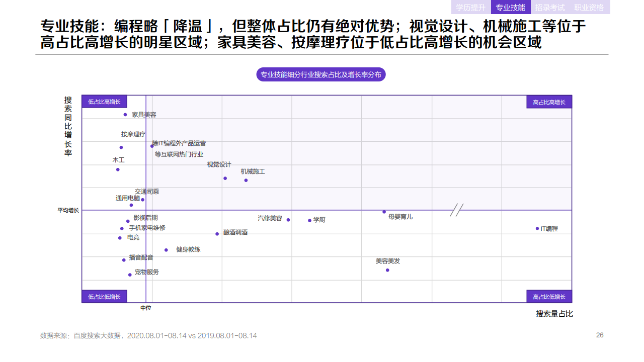Click the 美容美发 data point
644x362 pixels.
click(386, 269)
